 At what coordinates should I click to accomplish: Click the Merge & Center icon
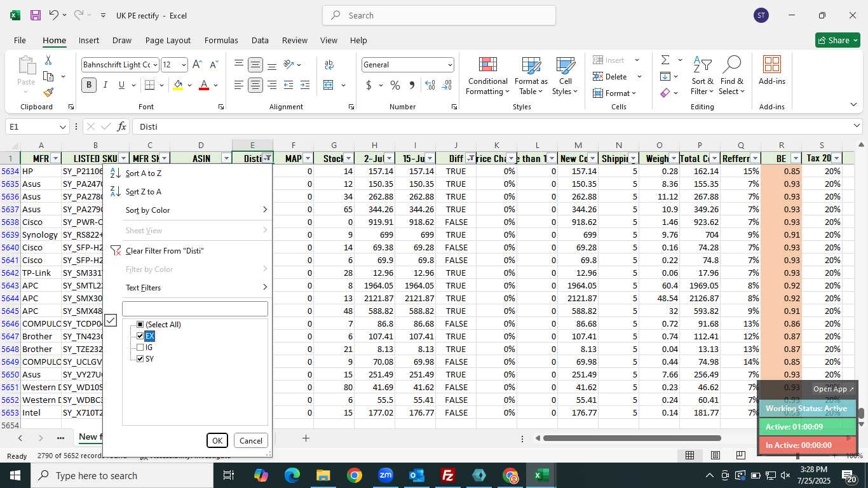tap(329, 85)
